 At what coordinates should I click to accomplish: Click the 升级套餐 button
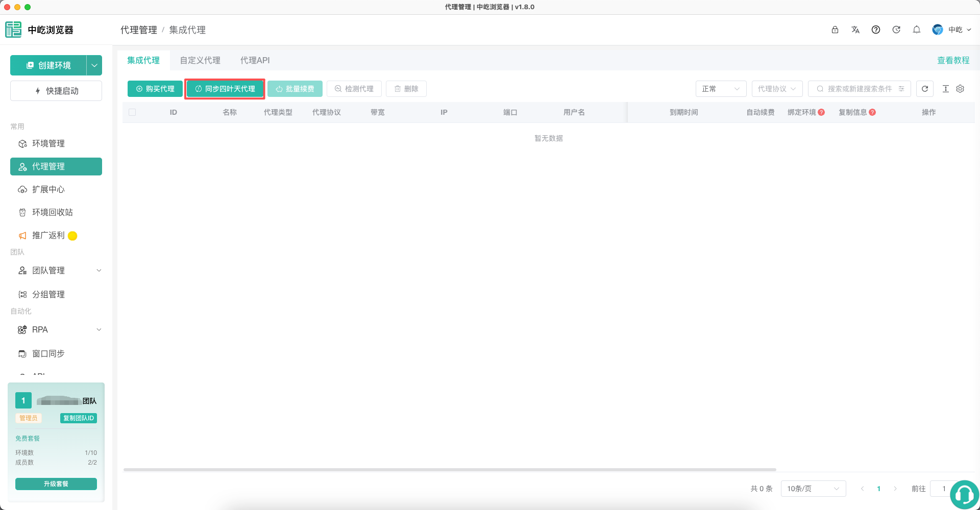click(56, 484)
